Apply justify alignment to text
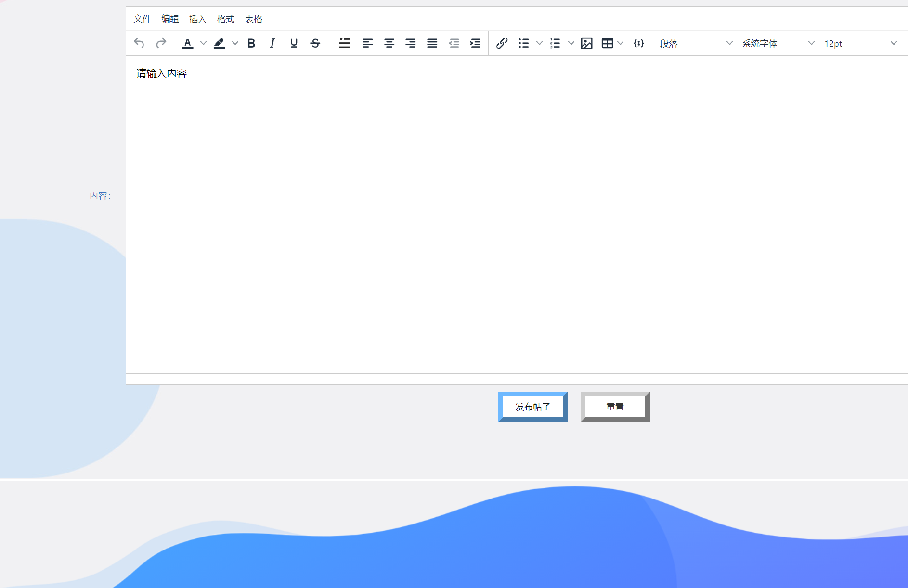908x588 pixels. point(432,43)
